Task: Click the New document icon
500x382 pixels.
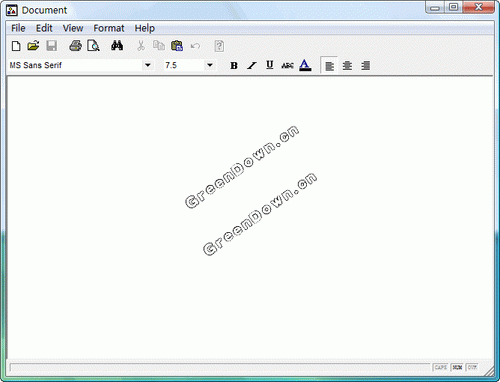Action: [x=16, y=46]
